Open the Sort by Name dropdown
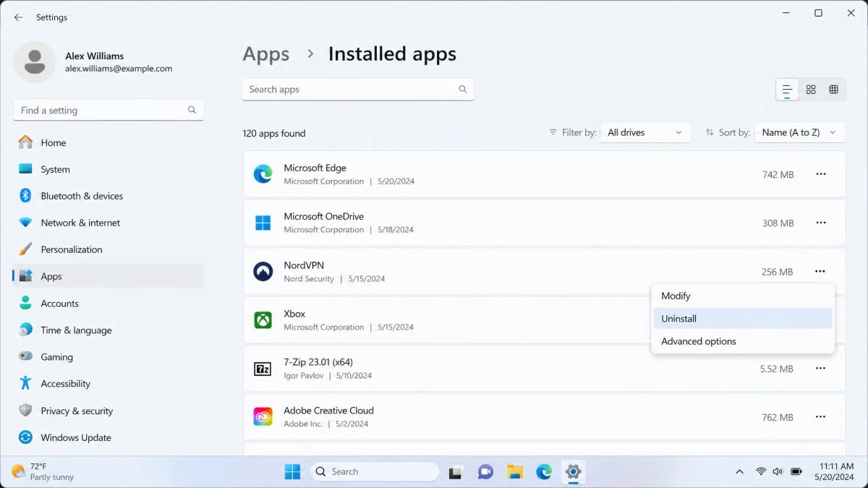 (x=800, y=132)
